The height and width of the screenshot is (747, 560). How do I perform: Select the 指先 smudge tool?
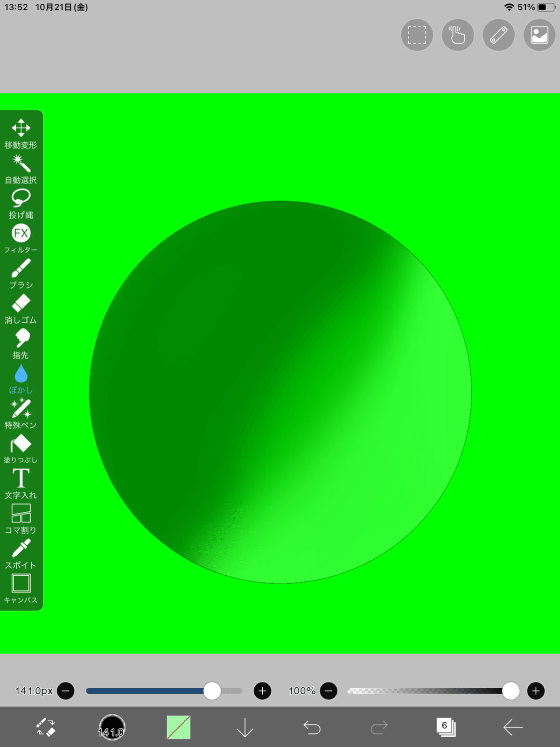[21, 344]
